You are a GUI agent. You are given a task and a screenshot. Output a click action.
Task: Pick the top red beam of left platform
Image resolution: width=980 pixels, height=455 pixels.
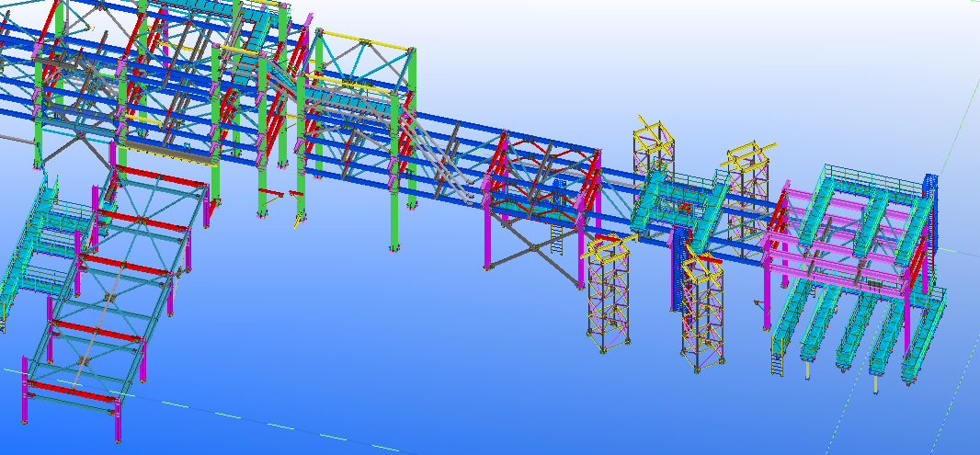pos(156,178)
